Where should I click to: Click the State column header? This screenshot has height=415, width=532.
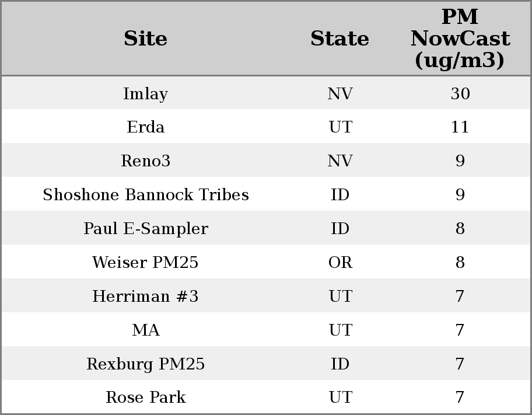point(339,39)
